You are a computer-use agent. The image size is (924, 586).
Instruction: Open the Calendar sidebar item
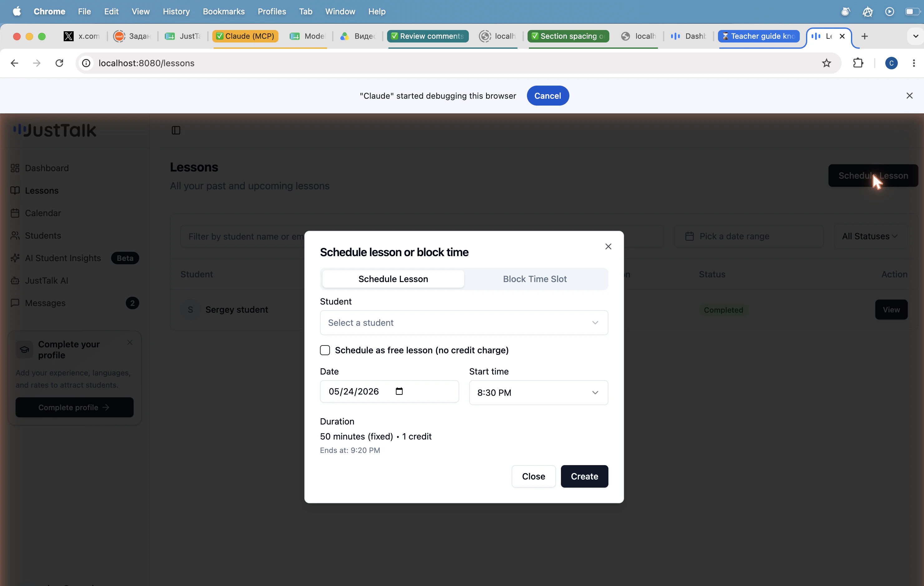[x=42, y=213]
